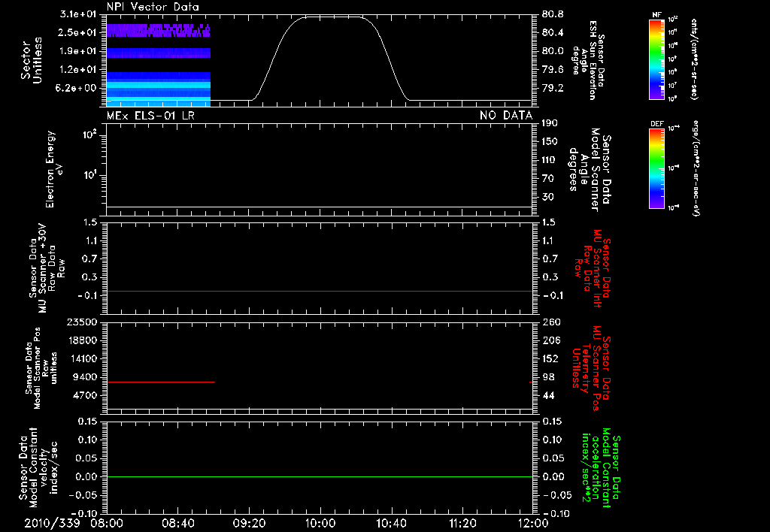Click the "260" telemetry axis value
Screen dimensions: 770x532
[550, 322]
